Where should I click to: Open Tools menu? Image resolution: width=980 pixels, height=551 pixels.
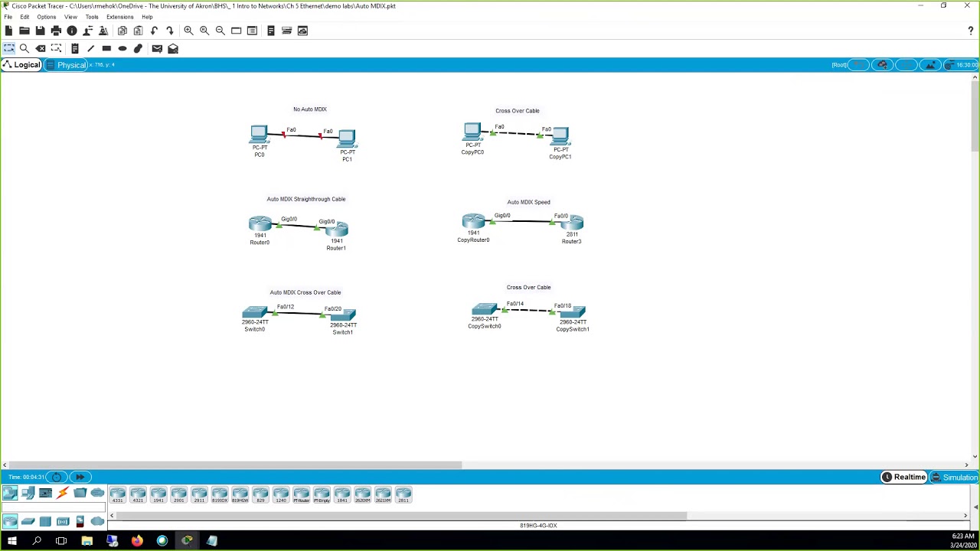click(92, 17)
